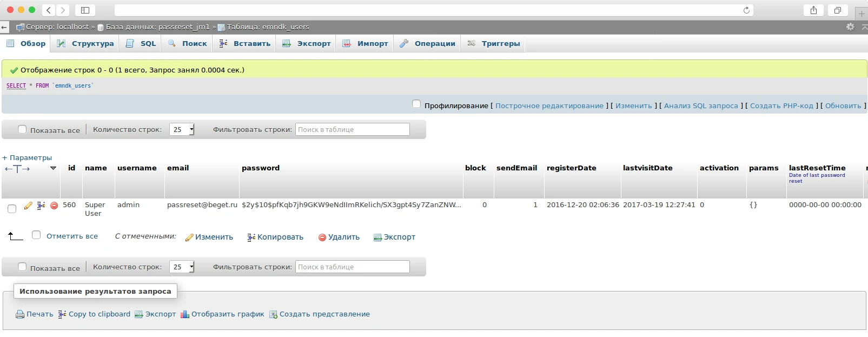Click the bottom Export icon
Image resolution: width=868 pixels, height=337 pixels.
click(x=139, y=314)
